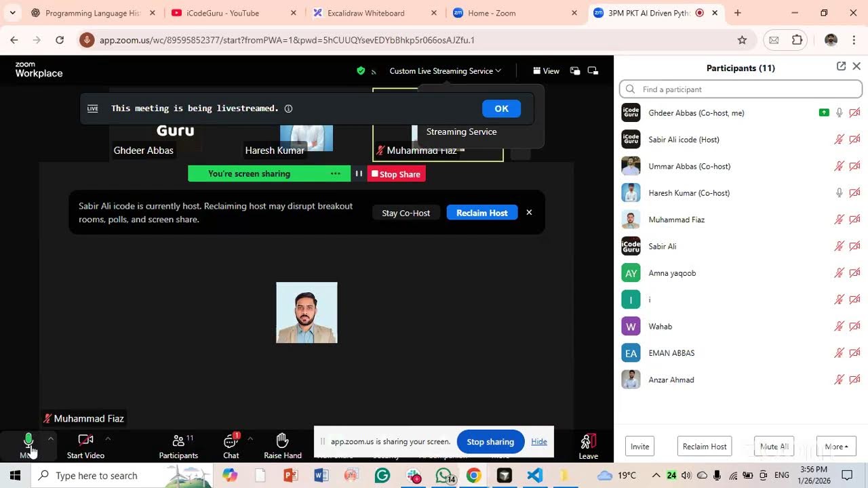Open browser extensions puzzle icon
The image size is (868, 488).
point(797,40)
